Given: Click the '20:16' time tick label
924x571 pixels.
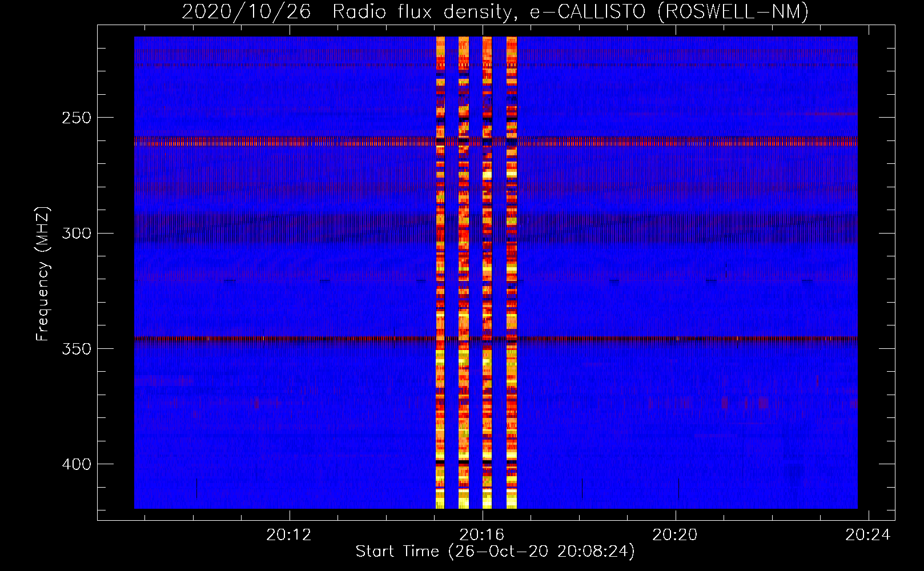Looking at the screenshot, I should pos(482,534).
